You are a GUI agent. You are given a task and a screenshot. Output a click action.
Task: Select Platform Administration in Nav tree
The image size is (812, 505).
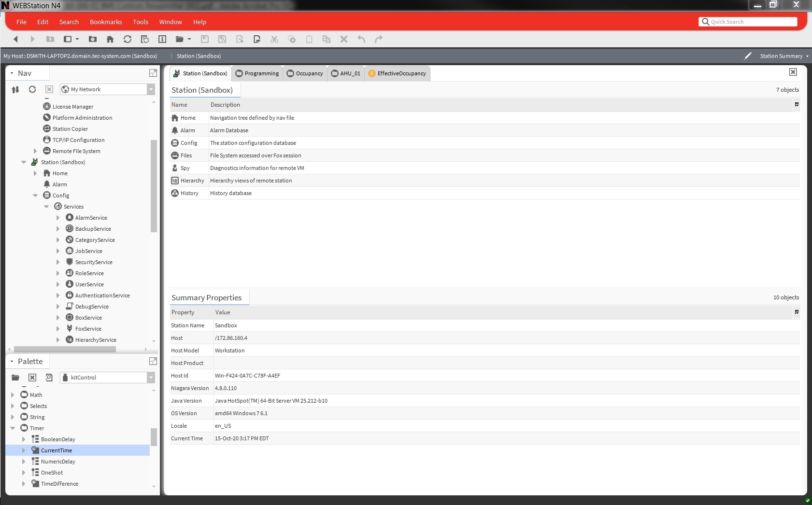point(82,118)
